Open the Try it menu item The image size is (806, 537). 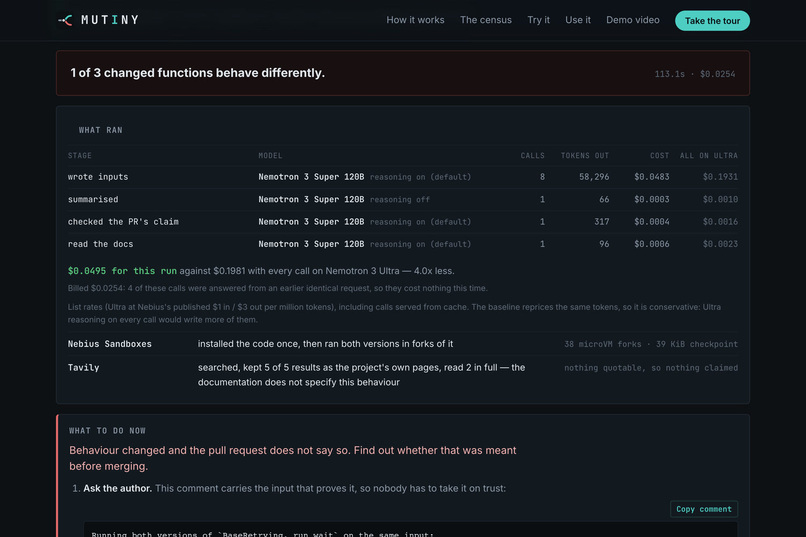coord(538,20)
